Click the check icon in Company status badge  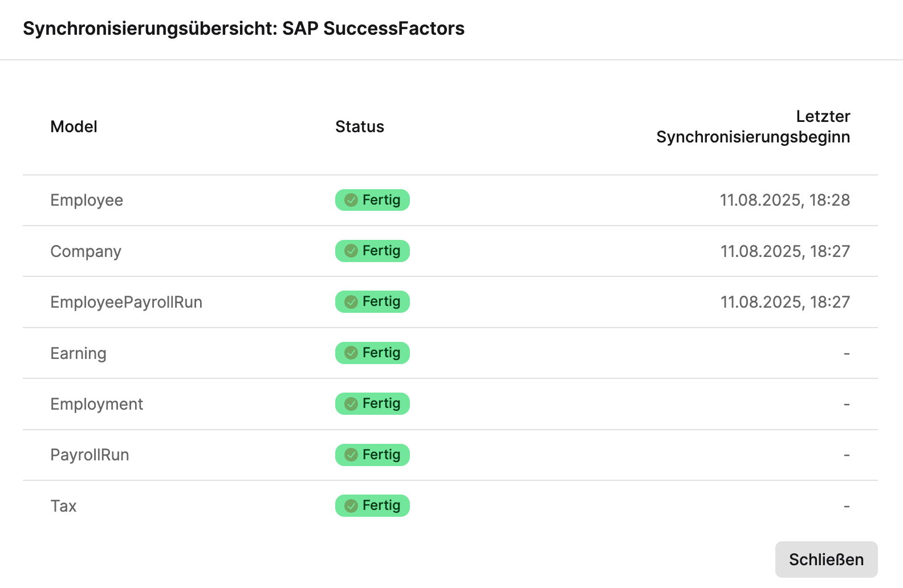[x=351, y=251]
